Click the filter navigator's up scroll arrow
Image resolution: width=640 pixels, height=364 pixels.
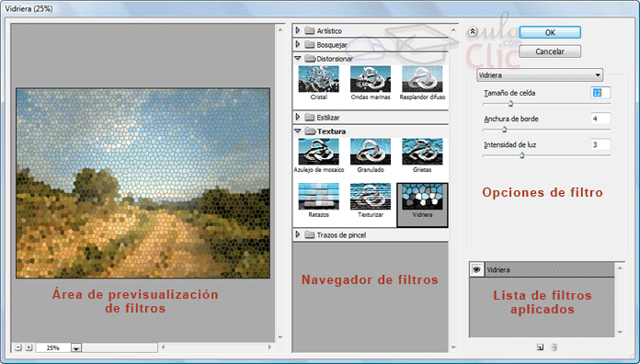pos(453,29)
